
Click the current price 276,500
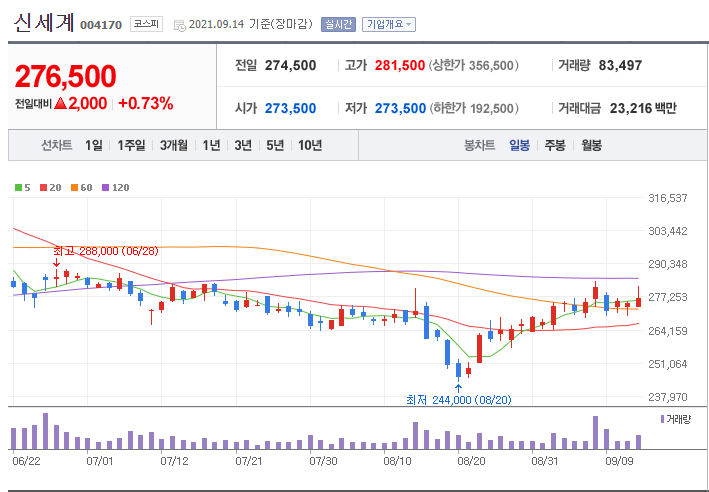66,76
